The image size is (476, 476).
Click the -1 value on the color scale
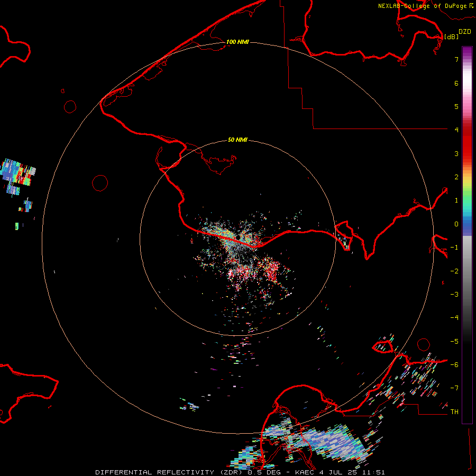pyautogui.click(x=454, y=248)
